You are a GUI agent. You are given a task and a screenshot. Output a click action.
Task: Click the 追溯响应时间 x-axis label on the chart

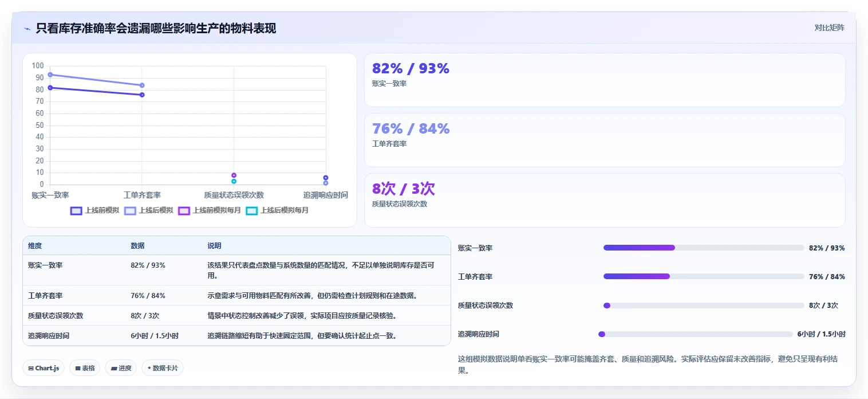point(325,195)
